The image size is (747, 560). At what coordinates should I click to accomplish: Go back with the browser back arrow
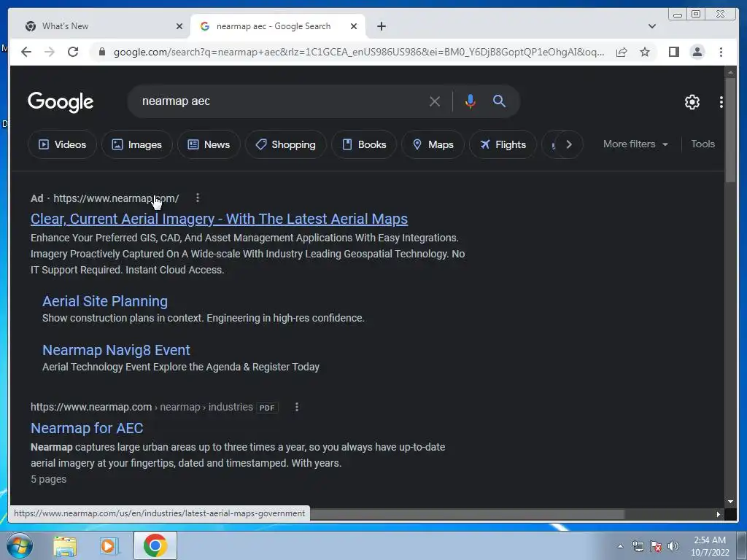[x=26, y=52]
